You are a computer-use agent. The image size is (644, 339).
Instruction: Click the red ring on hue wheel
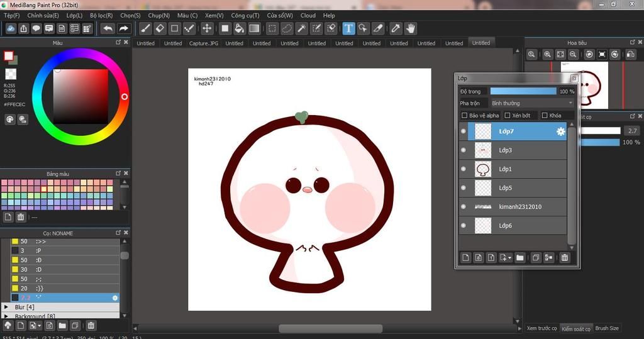click(125, 97)
